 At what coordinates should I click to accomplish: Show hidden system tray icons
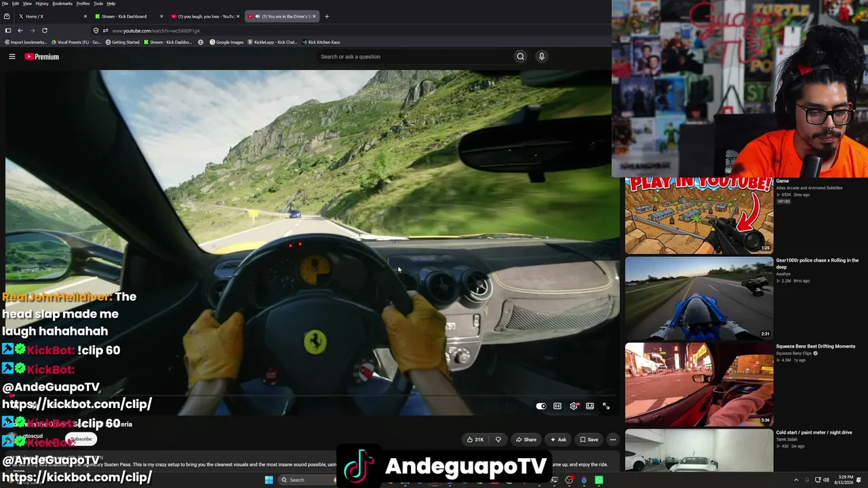796,480
